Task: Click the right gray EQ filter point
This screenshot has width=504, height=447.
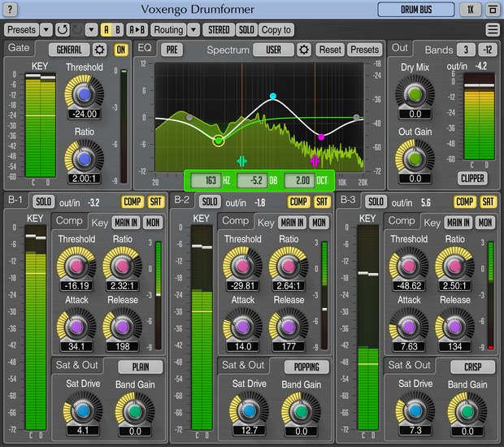Action: point(356,117)
